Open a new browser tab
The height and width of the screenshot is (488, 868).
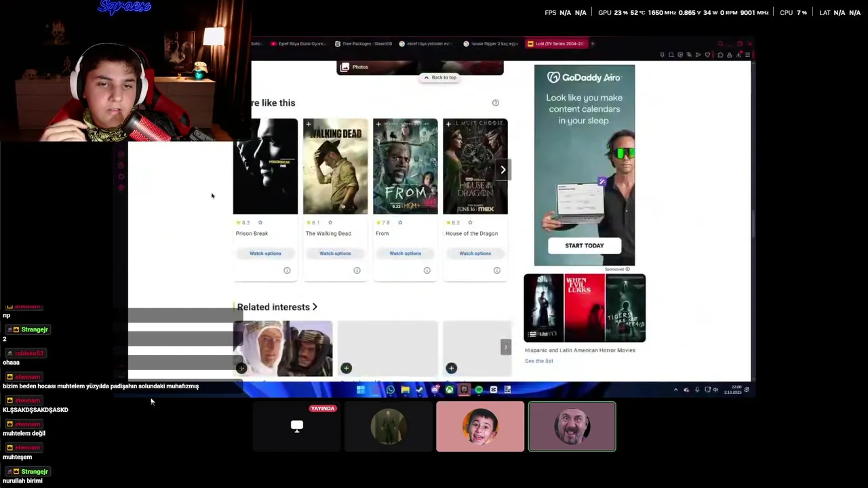593,43
